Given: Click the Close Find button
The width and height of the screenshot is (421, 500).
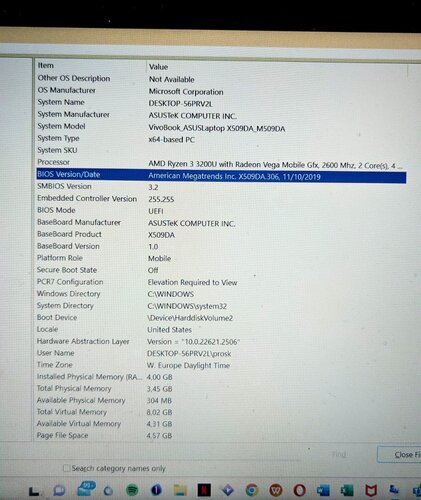Looking at the screenshot, I should click(399, 454).
